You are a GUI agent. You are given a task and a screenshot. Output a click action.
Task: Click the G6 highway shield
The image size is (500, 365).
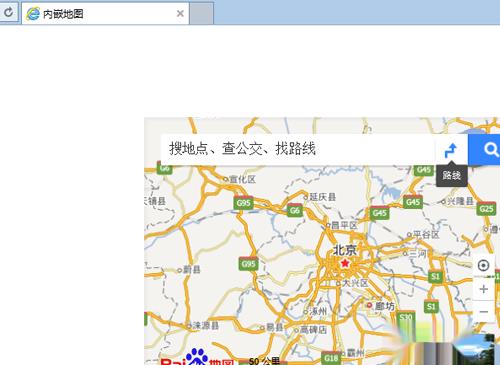point(295,210)
